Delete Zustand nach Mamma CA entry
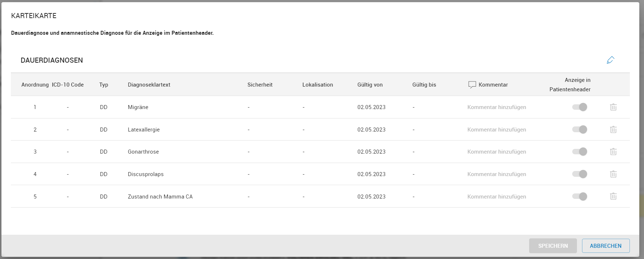The height and width of the screenshot is (259, 644). 613,196
